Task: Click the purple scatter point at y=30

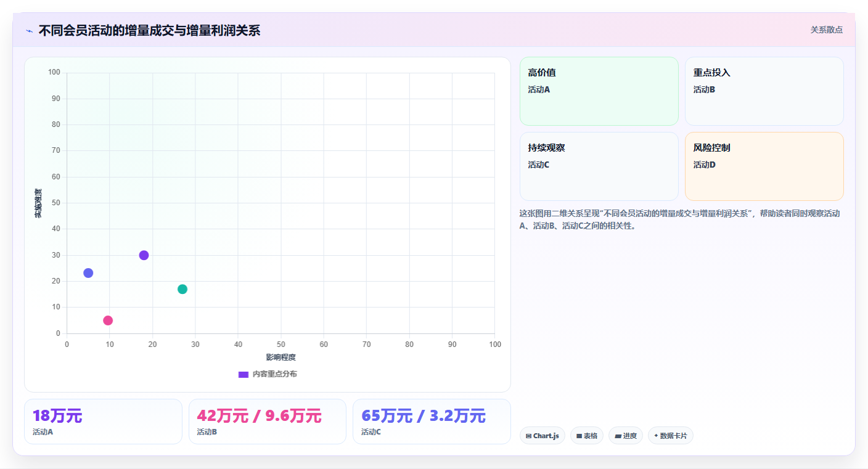Action: 144,255
